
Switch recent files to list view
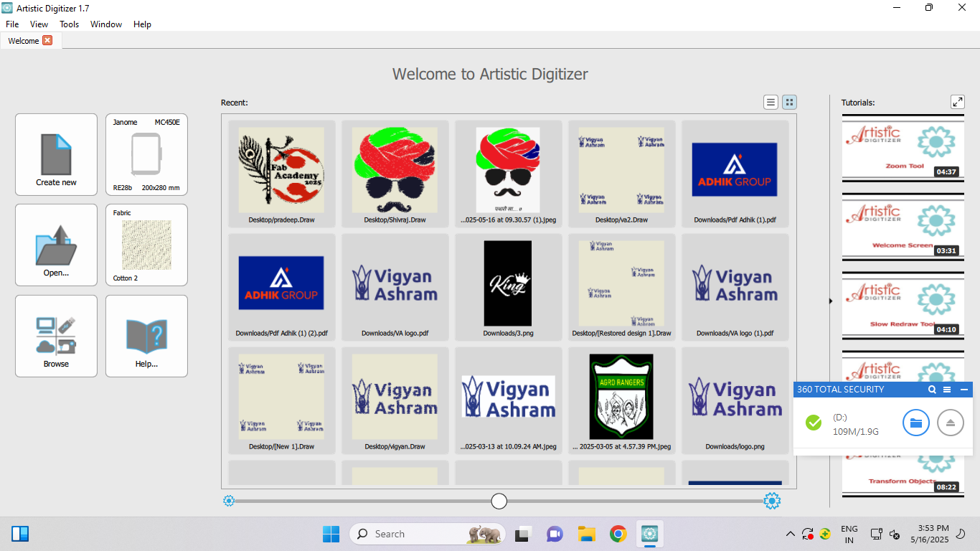771,103
